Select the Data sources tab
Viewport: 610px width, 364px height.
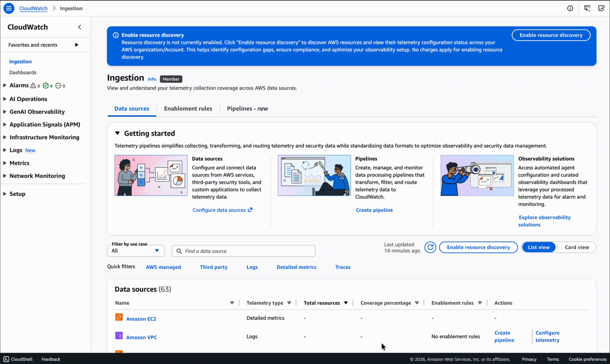click(132, 109)
